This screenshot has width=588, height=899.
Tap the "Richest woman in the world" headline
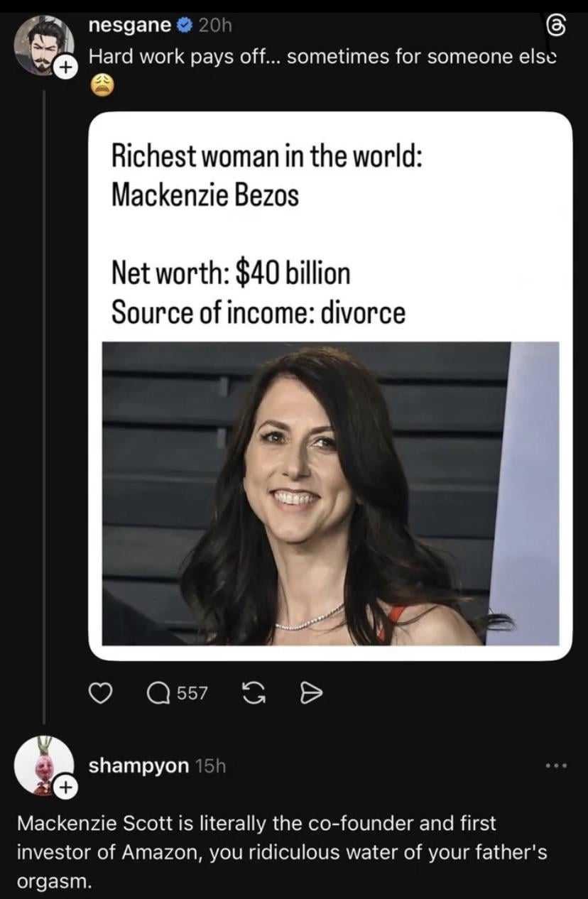click(267, 156)
